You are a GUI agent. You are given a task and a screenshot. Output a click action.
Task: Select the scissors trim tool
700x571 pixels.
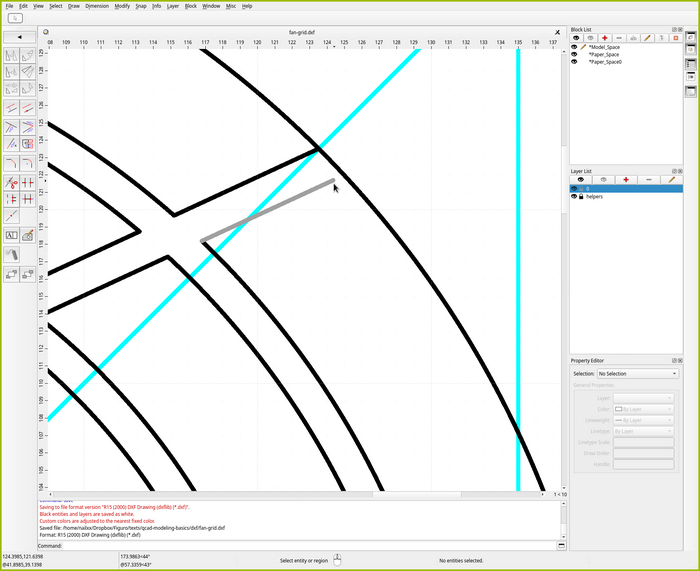point(11,183)
